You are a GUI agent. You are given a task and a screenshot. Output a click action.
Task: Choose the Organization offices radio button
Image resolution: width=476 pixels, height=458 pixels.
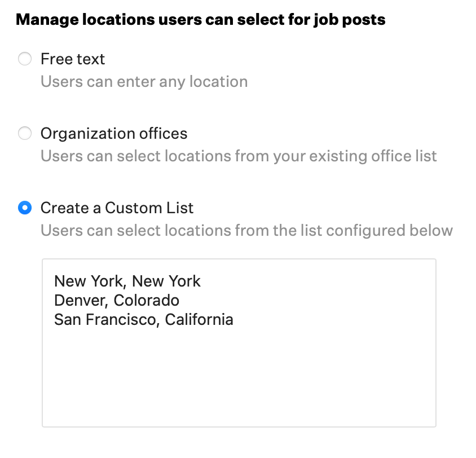tap(25, 134)
